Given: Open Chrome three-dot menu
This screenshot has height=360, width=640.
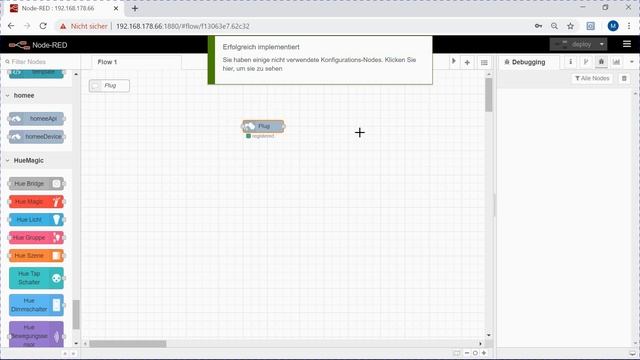Looking at the screenshot, I should coord(629,26).
